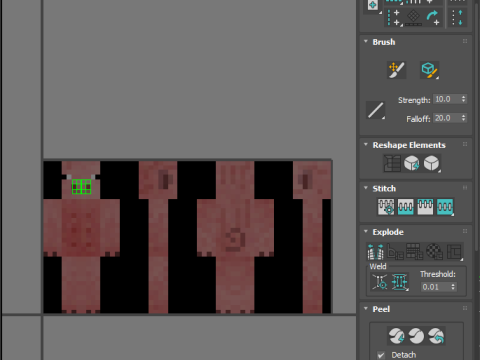Click the curved arrow rotate icon
Viewport: 480px width, 360px height.
click(x=433, y=18)
